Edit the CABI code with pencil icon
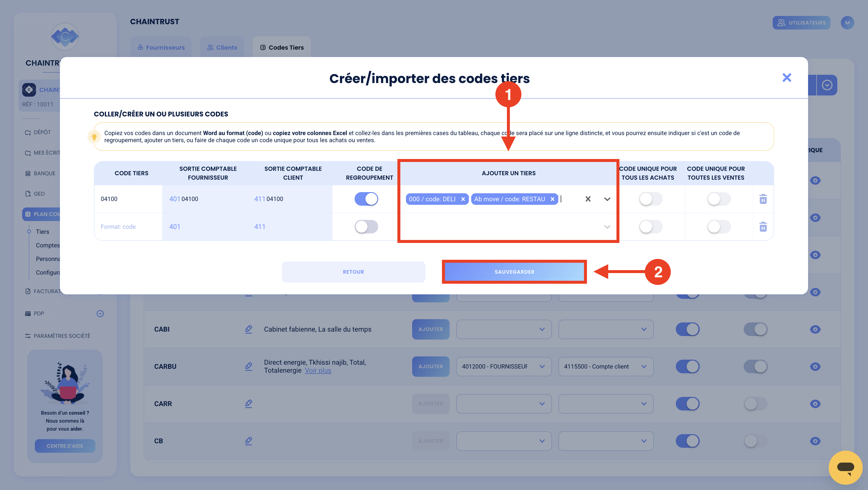Viewport: 868px width, 490px height. [x=249, y=329]
